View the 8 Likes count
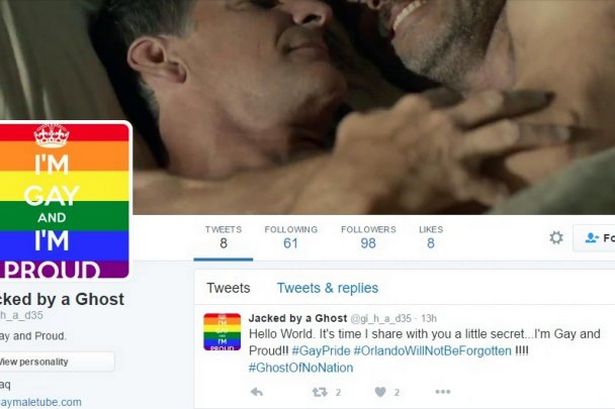Screen dimensions: 615x409 [431, 237]
